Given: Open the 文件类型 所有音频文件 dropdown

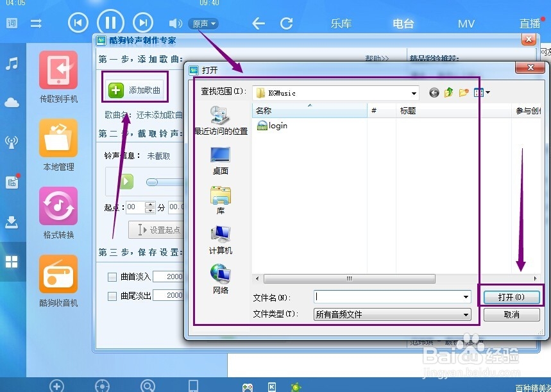Looking at the screenshot, I should (393, 314).
